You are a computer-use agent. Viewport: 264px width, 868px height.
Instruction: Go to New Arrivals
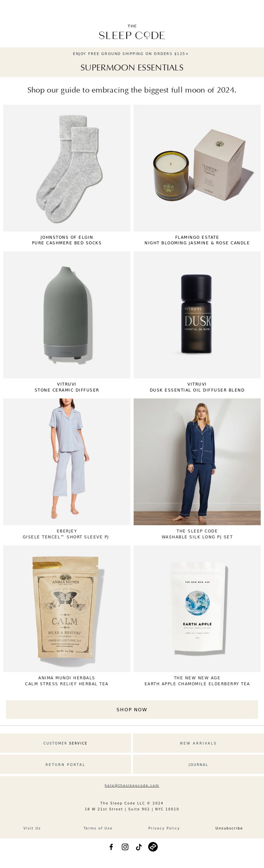coord(198,743)
